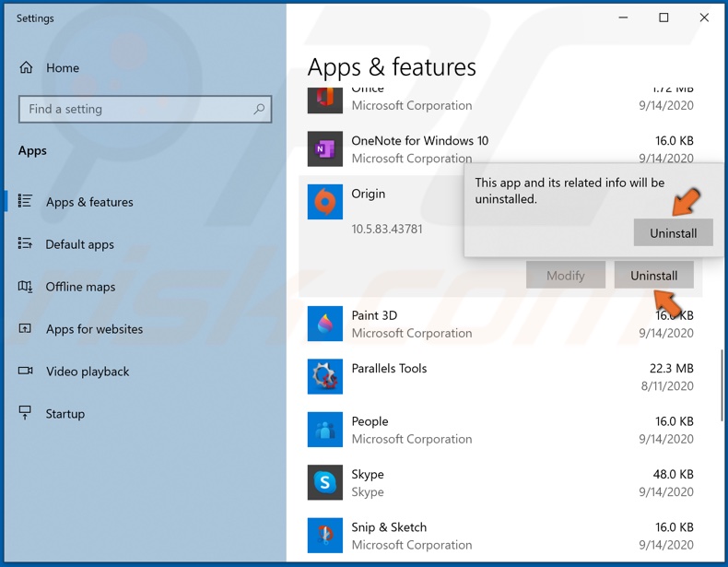This screenshot has width=728, height=567.
Task: Click the Parallels Tools gear icon
Action: [x=325, y=376]
